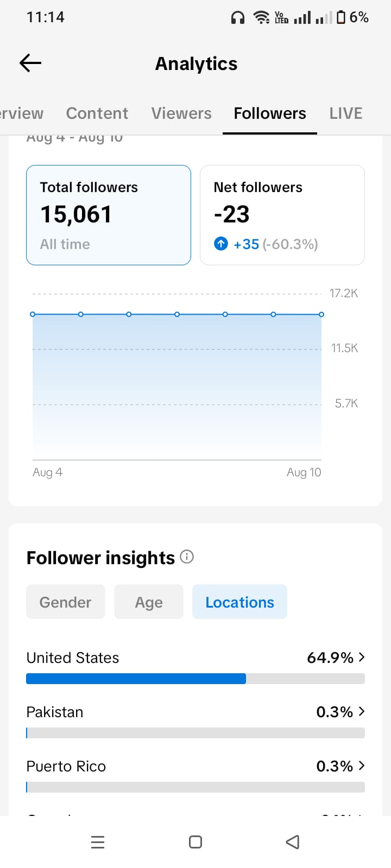Open the LIVE analytics tab
This screenshot has width=391, height=868.
point(346,113)
